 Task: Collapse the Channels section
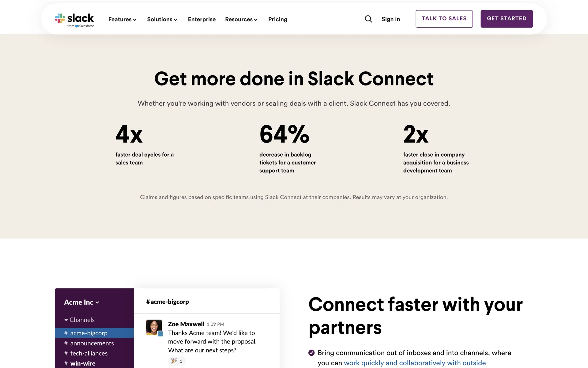point(66,320)
